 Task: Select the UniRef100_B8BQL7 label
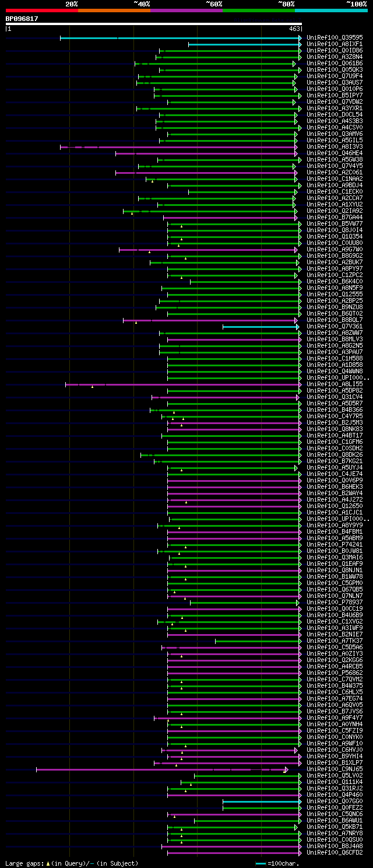click(335, 320)
